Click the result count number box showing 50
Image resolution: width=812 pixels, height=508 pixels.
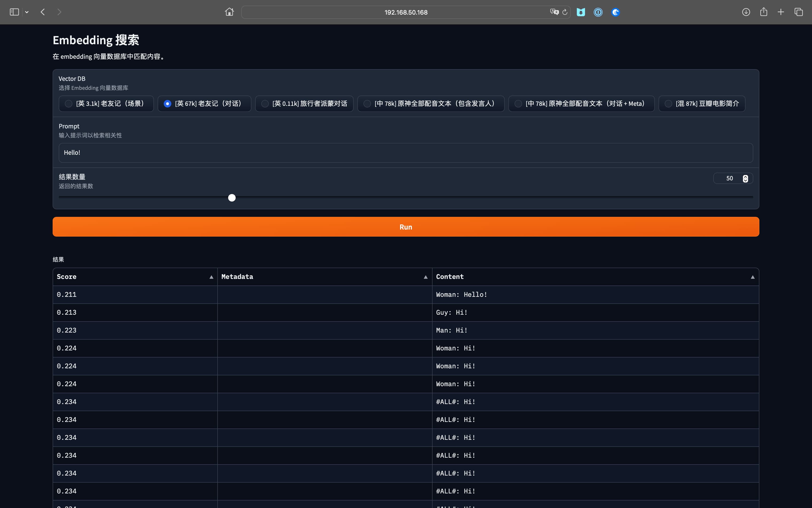tap(733, 179)
